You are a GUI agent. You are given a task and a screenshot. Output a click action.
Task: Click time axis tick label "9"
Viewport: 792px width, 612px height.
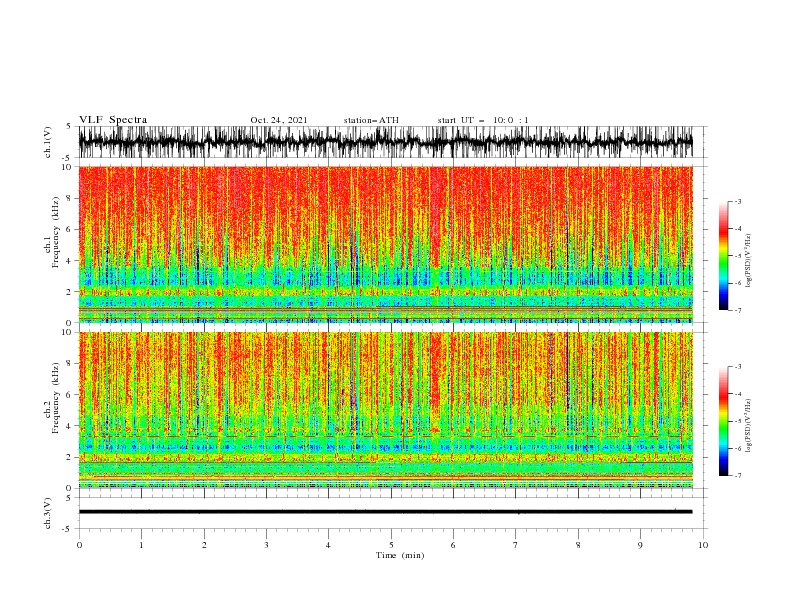pos(640,545)
